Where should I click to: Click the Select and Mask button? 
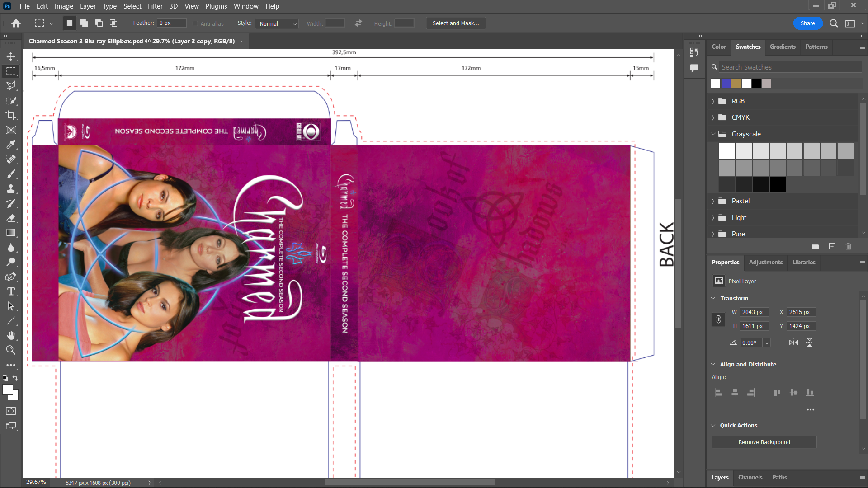pyautogui.click(x=456, y=23)
